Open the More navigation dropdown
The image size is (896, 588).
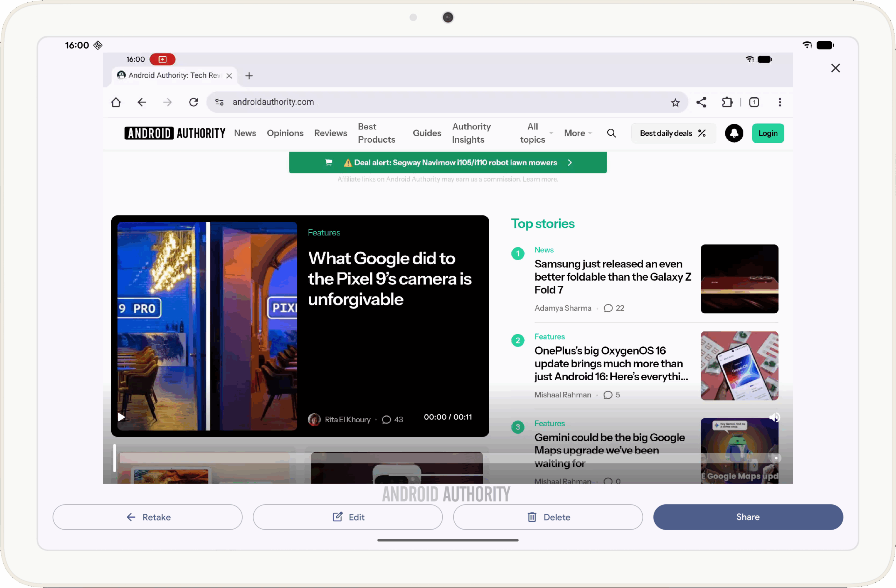[x=578, y=133]
